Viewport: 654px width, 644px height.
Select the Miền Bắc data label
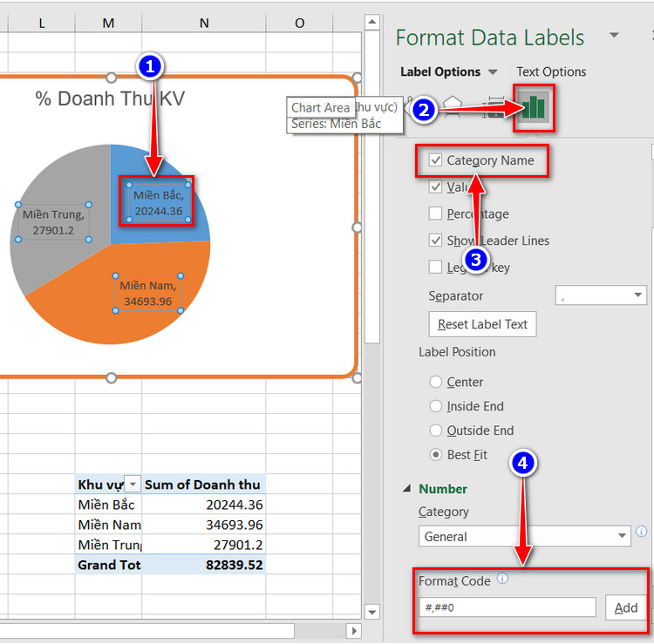tap(159, 202)
